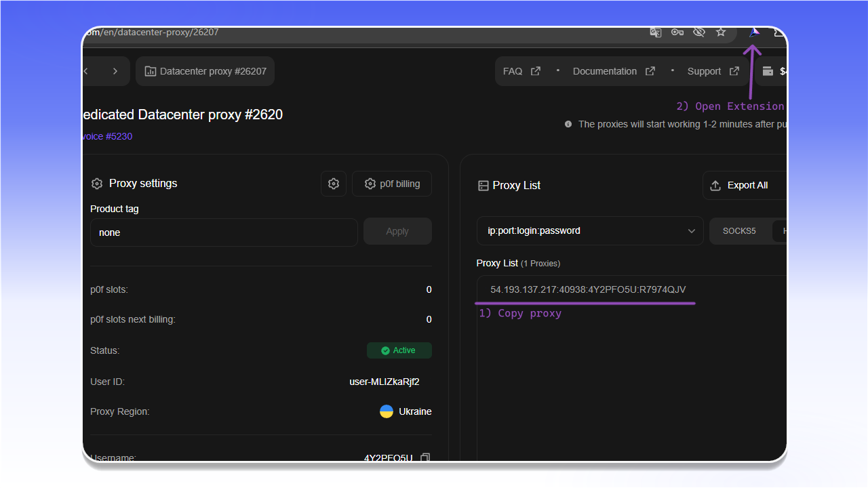Go back using the left chevron arrow

click(86, 71)
